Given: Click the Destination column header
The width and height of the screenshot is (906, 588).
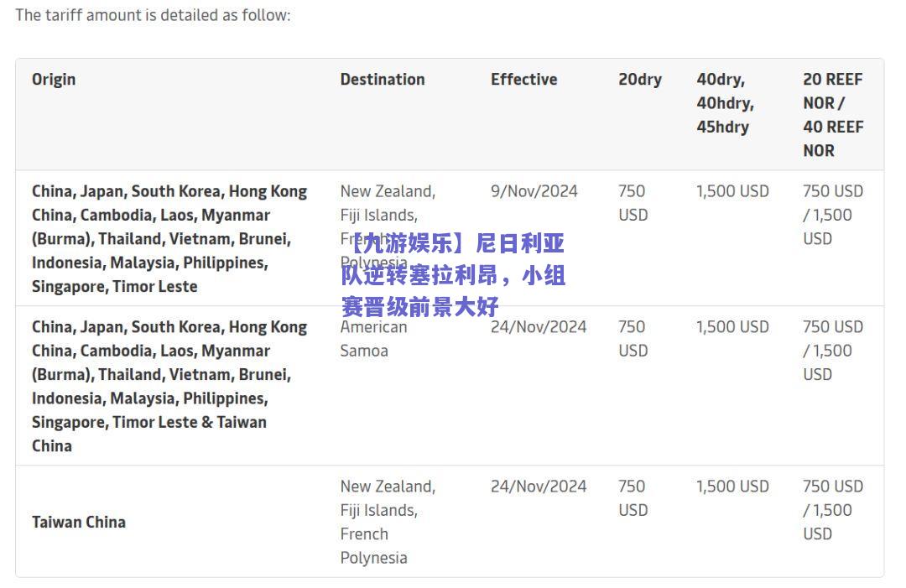Looking at the screenshot, I should pos(383,80).
